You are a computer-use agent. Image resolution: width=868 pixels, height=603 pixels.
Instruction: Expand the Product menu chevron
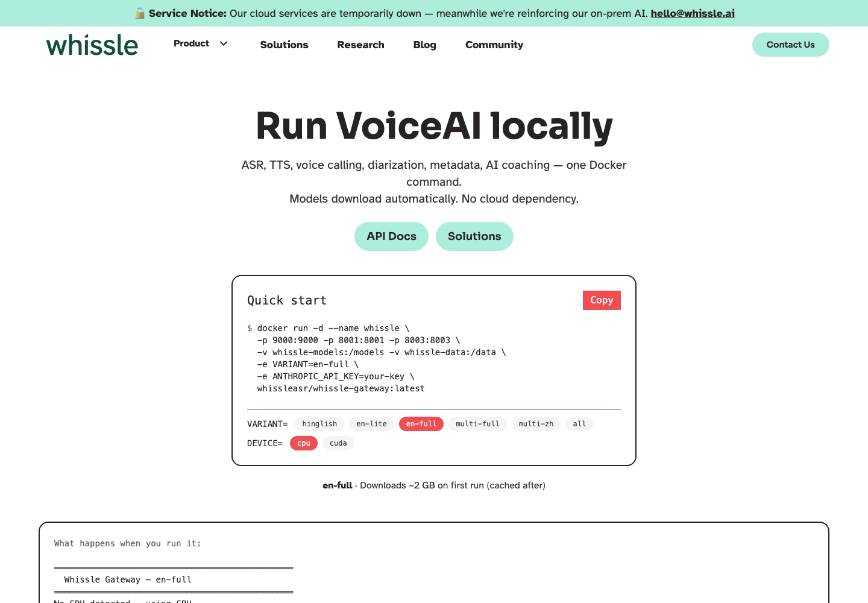point(224,43)
